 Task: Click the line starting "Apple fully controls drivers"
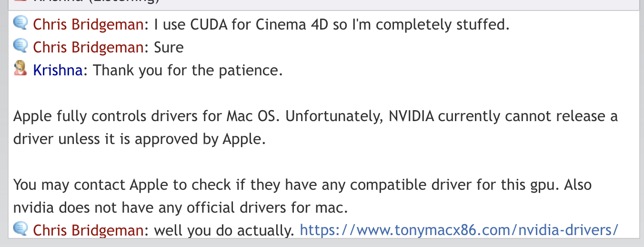coord(315,116)
